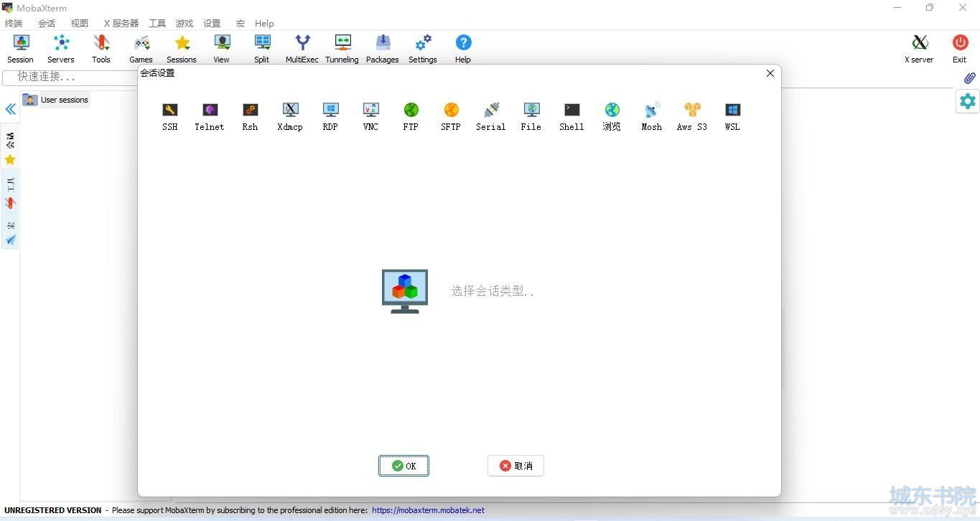Click the 快速连接 quick connect field
980x521 pixels.
[x=72, y=77]
